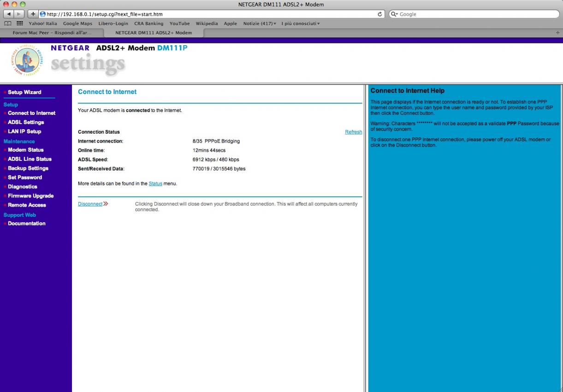Open the Top Sites grid icon

20,24
